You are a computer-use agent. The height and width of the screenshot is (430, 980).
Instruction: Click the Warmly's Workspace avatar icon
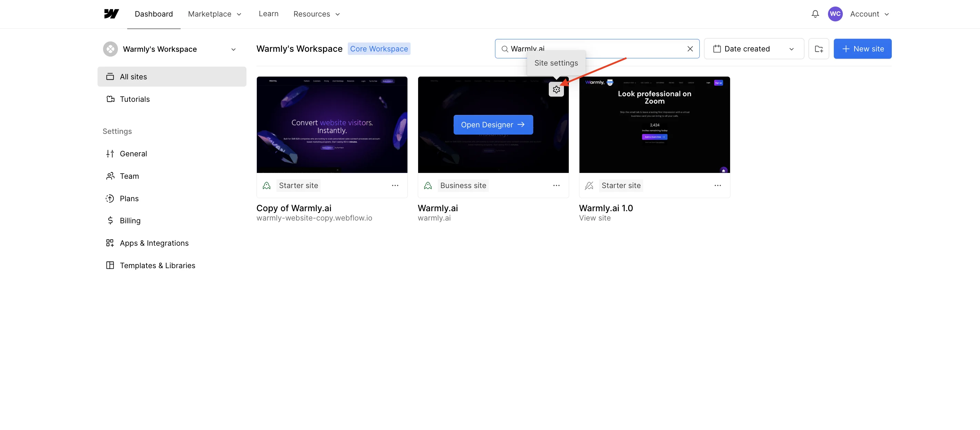pos(110,49)
